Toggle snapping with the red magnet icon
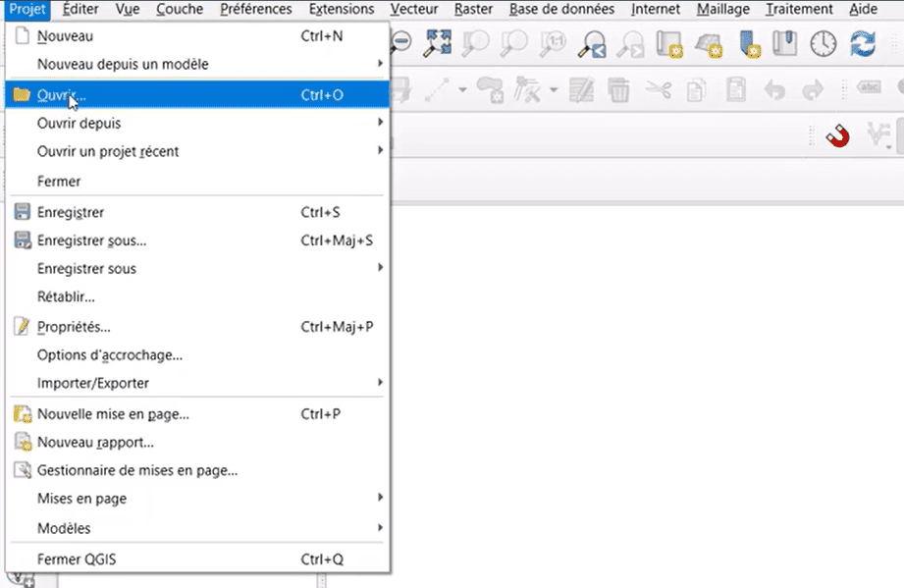904x588 pixels. (x=837, y=136)
